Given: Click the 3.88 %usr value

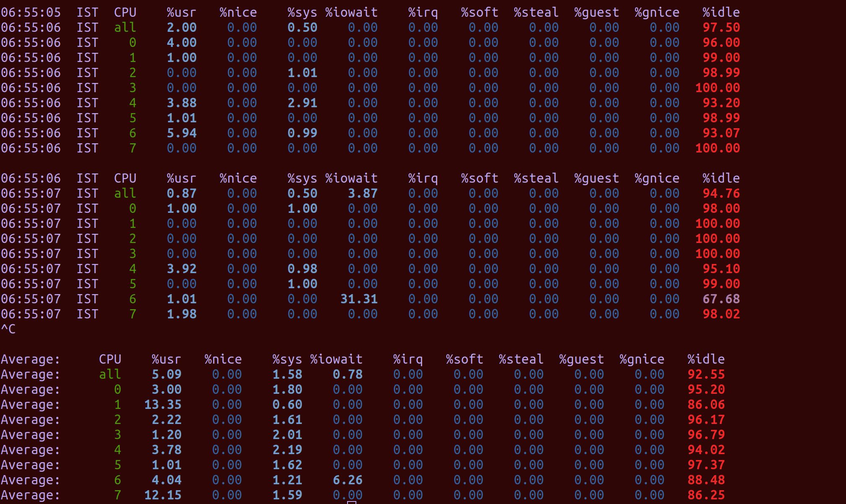Looking at the screenshot, I should tap(182, 103).
